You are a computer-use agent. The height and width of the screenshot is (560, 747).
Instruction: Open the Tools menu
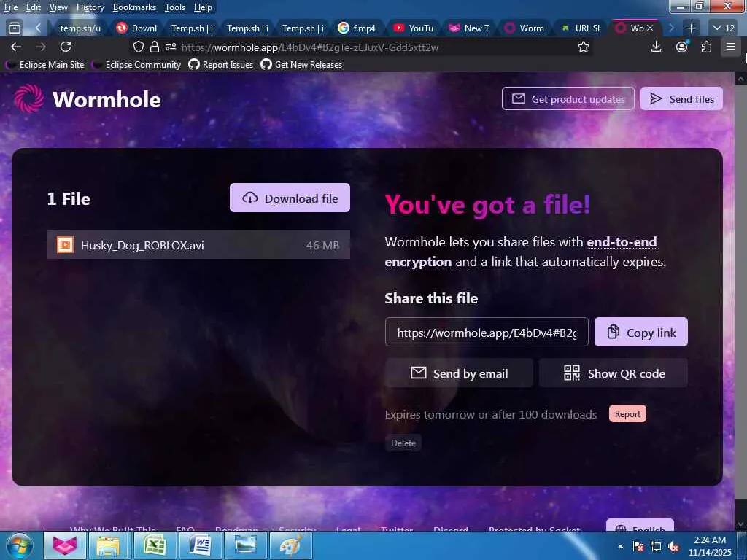(175, 7)
